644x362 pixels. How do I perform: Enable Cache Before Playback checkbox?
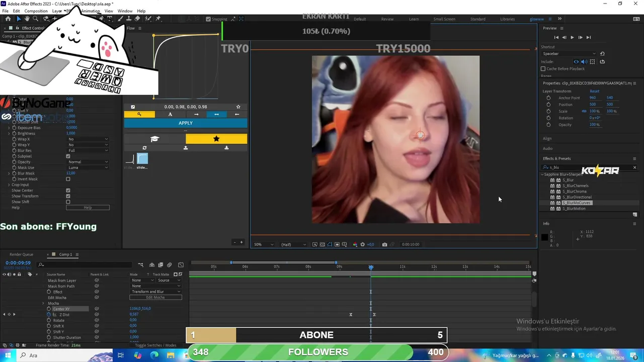tap(543, 69)
